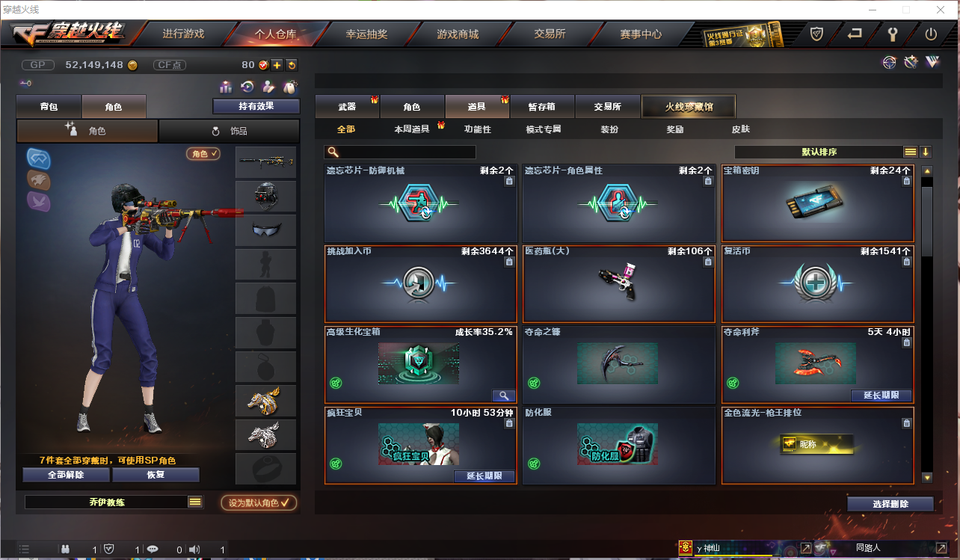This screenshot has width=960, height=560.
Task: Switch to the 火线珍藏馆 tab
Action: click(689, 107)
